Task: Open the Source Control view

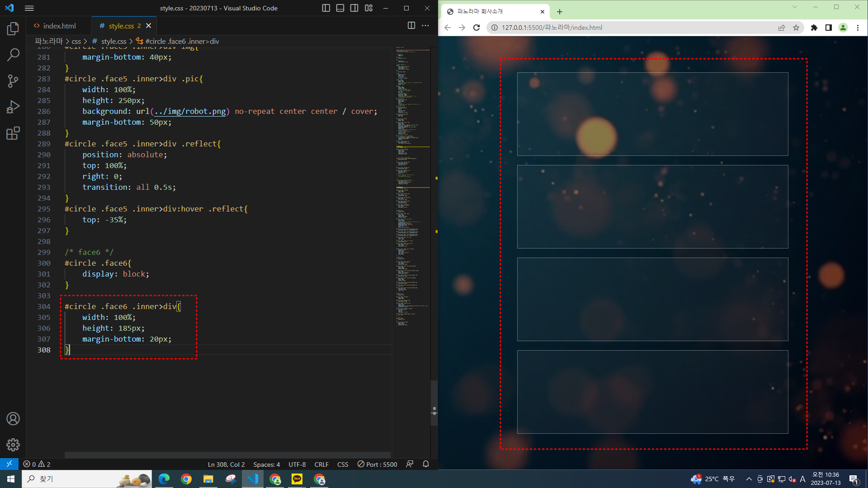Action: [13, 81]
